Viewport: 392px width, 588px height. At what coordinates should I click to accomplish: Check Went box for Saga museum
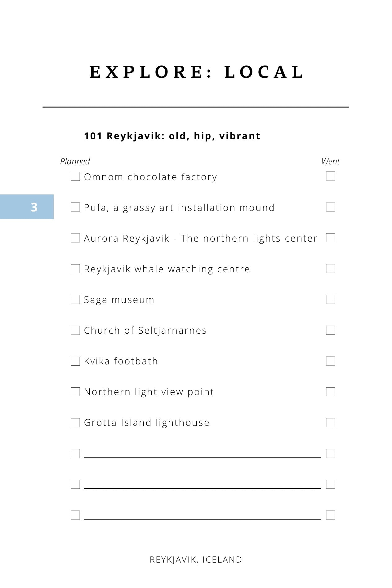(x=331, y=299)
